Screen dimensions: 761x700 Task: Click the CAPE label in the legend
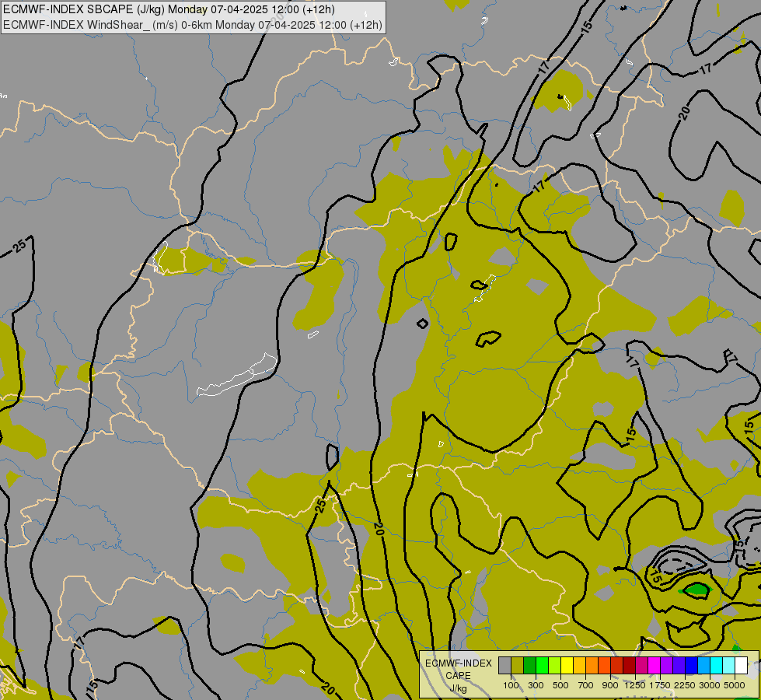(x=458, y=676)
